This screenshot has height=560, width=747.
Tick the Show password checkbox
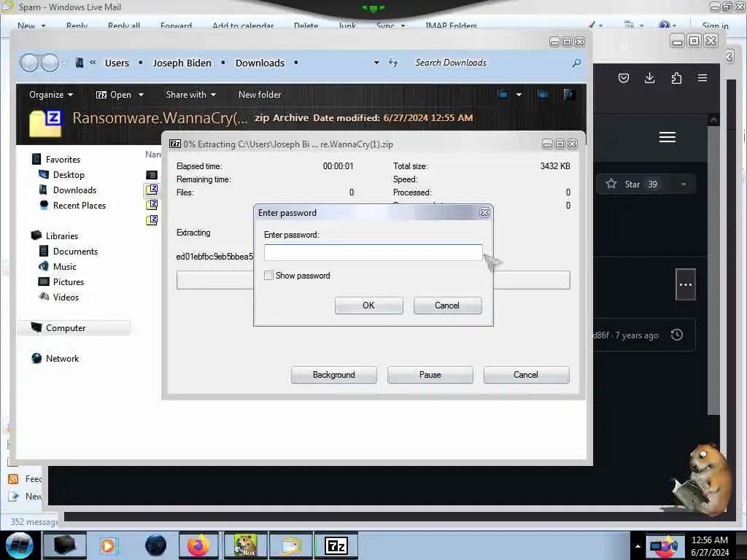[268, 275]
